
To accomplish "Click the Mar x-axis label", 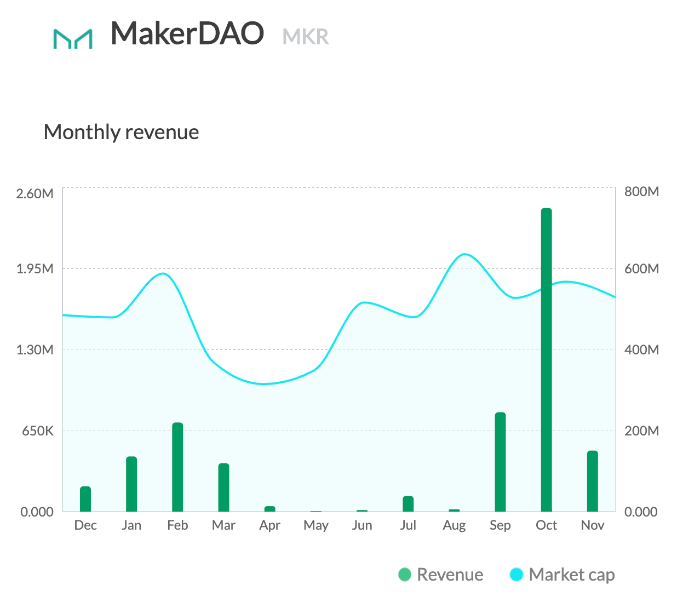I will (223, 525).
